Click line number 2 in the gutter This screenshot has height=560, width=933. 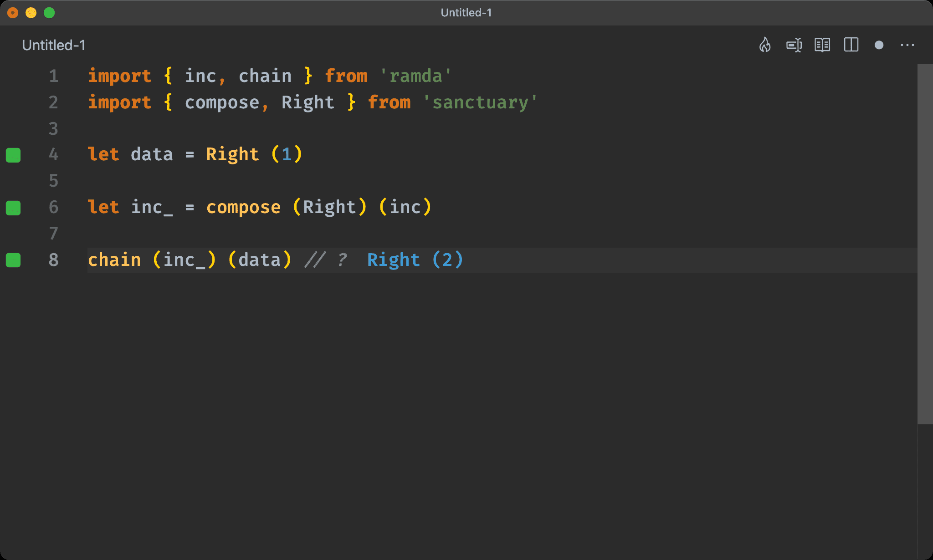pos(54,102)
